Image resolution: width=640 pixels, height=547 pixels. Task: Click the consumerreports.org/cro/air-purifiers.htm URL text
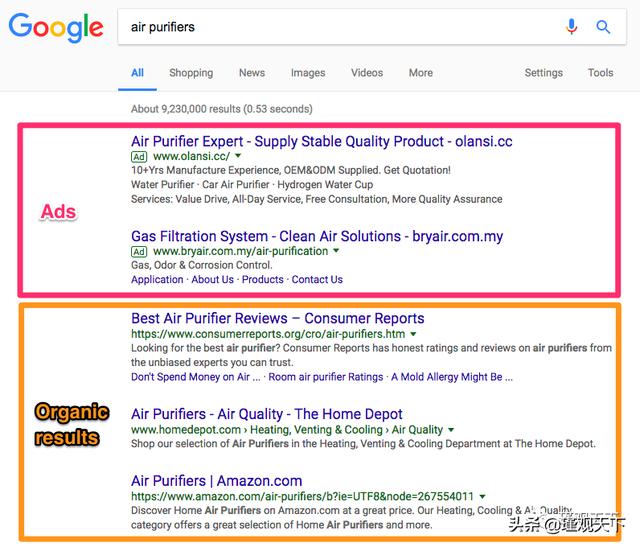[268, 334]
